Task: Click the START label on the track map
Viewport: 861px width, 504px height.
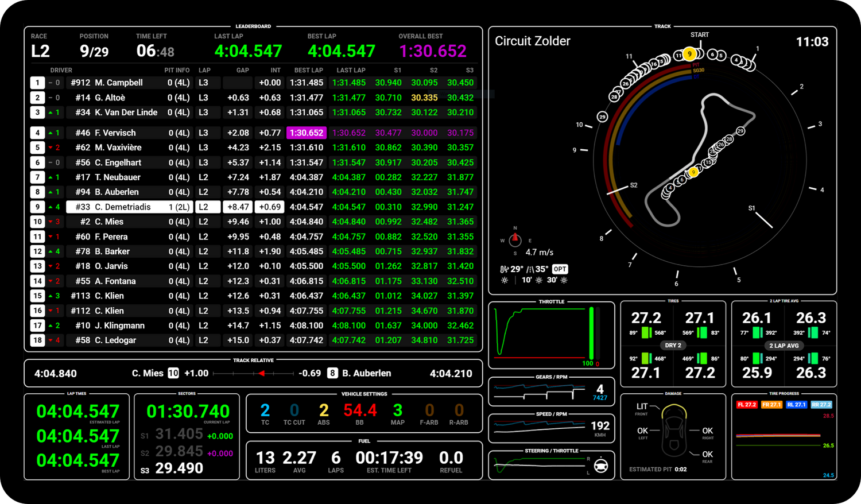Action: pyautogui.click(x=700, y=34)
